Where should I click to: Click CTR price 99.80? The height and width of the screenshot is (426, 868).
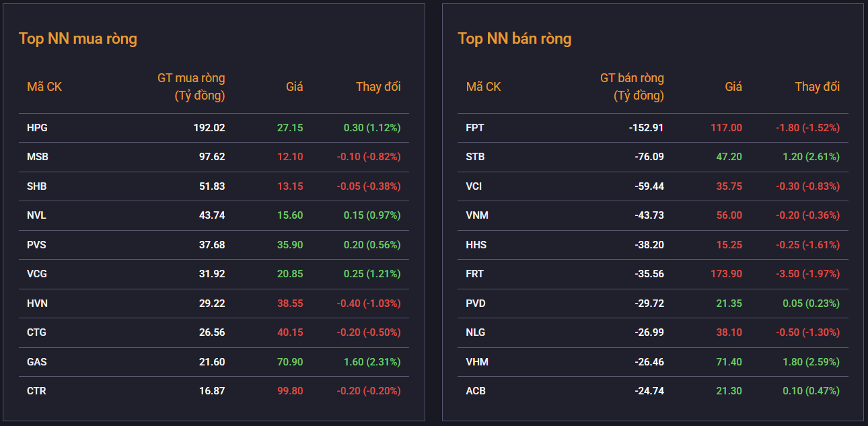click(290, 391)
